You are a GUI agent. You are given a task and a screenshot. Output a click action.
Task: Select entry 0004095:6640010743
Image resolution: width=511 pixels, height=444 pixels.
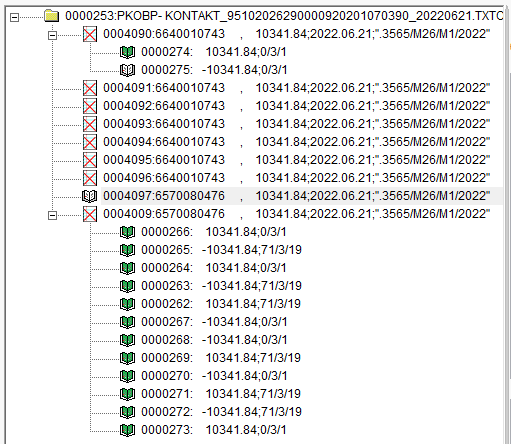297,160
